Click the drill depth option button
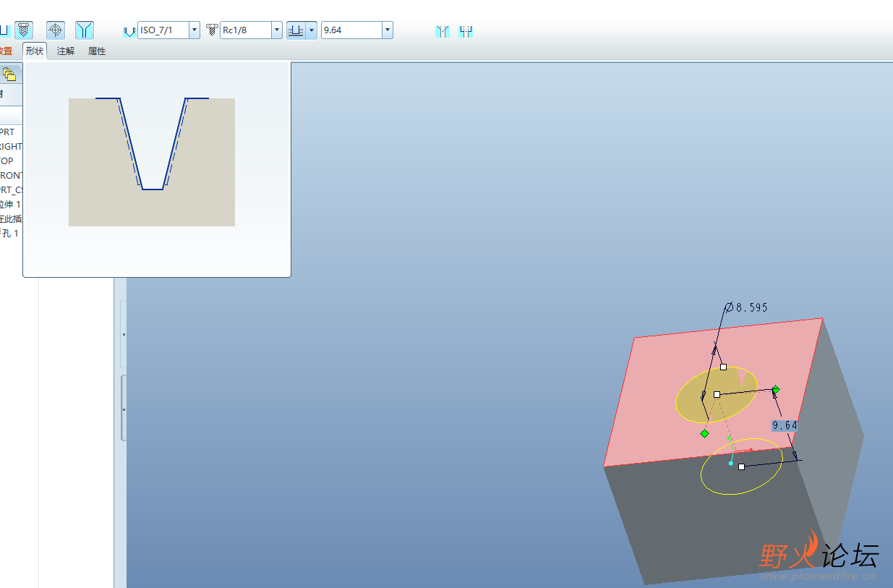 coord(296,30)
